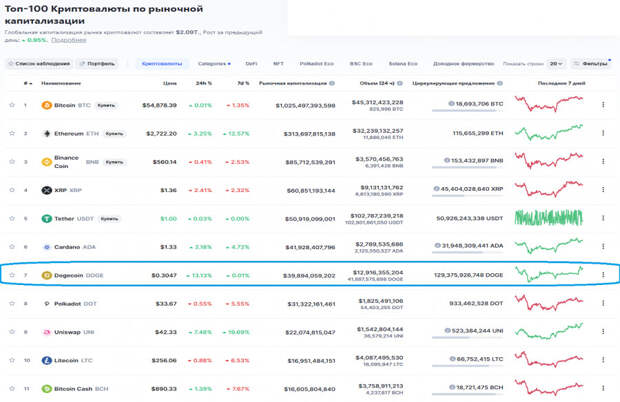Click Bitcoin circulating supply progress bar
Image resolution: width=620 pixels, height=402 pixels.
tap(467, 111)
